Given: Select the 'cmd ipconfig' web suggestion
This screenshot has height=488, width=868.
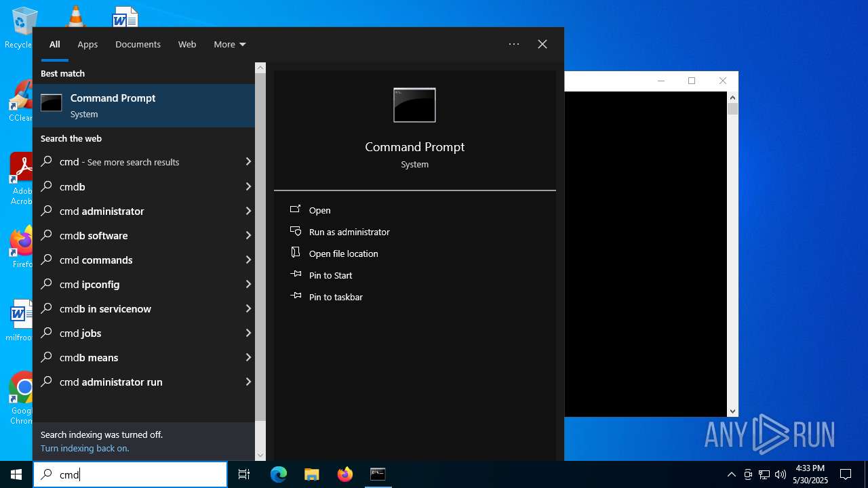Looking at the screenshot, I should [144, 284].
